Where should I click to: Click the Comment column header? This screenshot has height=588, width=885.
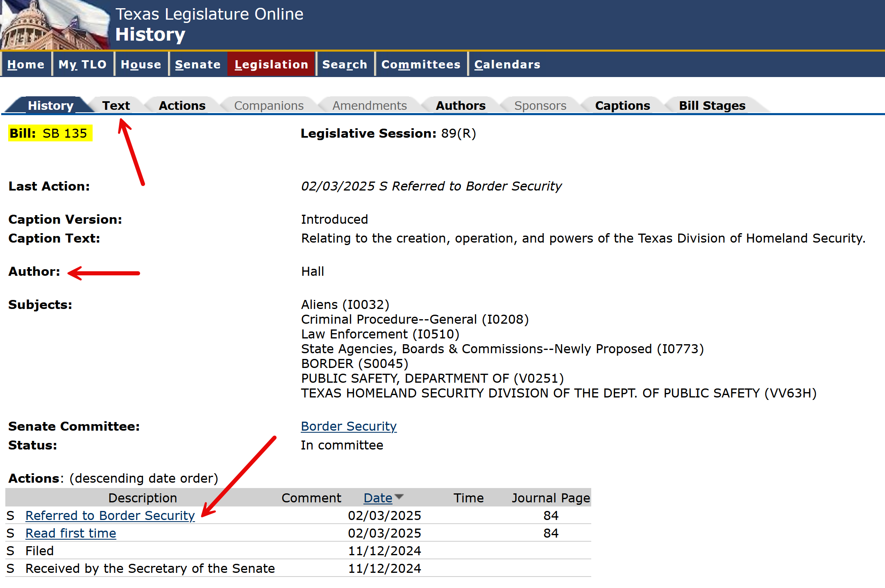click(x=311, y=498)
